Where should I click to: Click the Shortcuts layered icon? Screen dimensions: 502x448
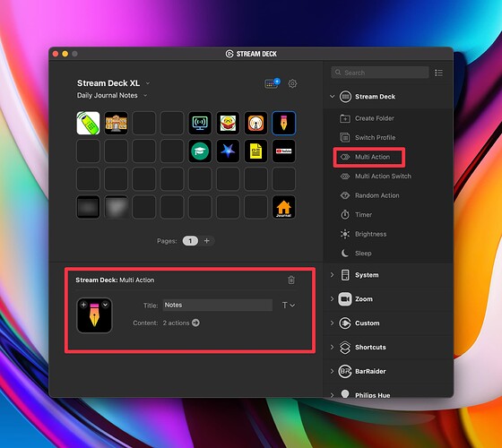[x=345, y=348]
